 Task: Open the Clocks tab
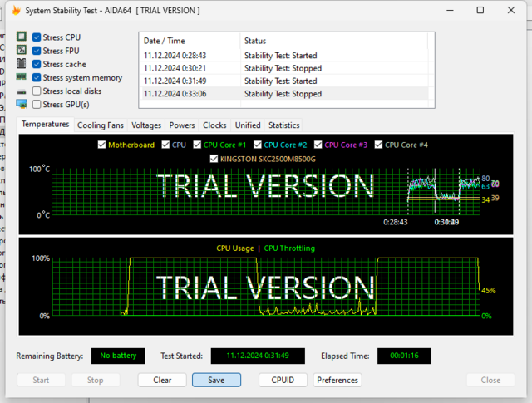click(214, 125)
